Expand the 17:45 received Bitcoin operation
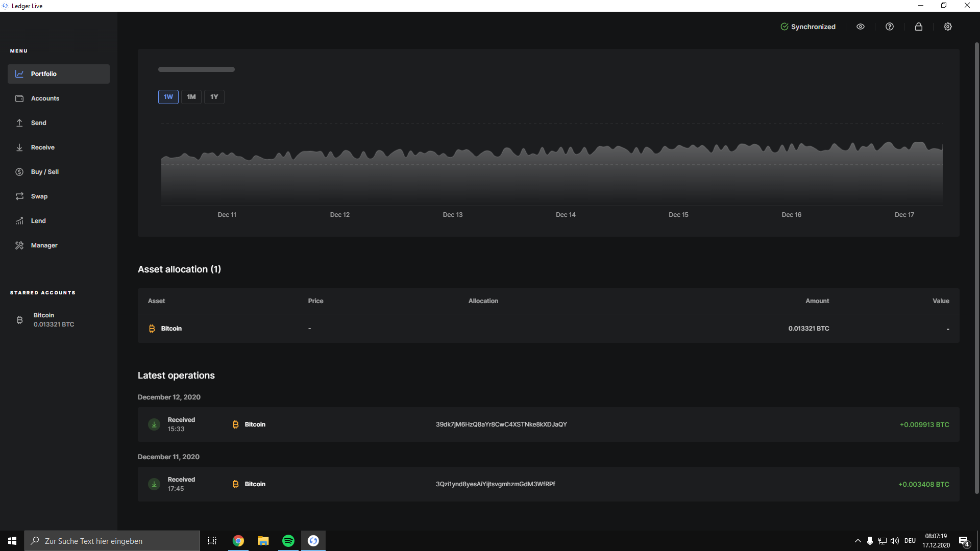980x551 pixels. 548,484
